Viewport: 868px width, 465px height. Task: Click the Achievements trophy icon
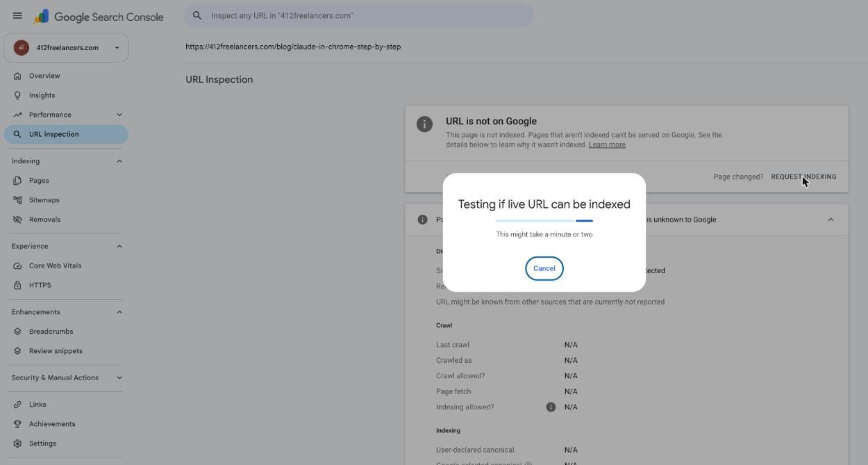(x=17, y=424)
